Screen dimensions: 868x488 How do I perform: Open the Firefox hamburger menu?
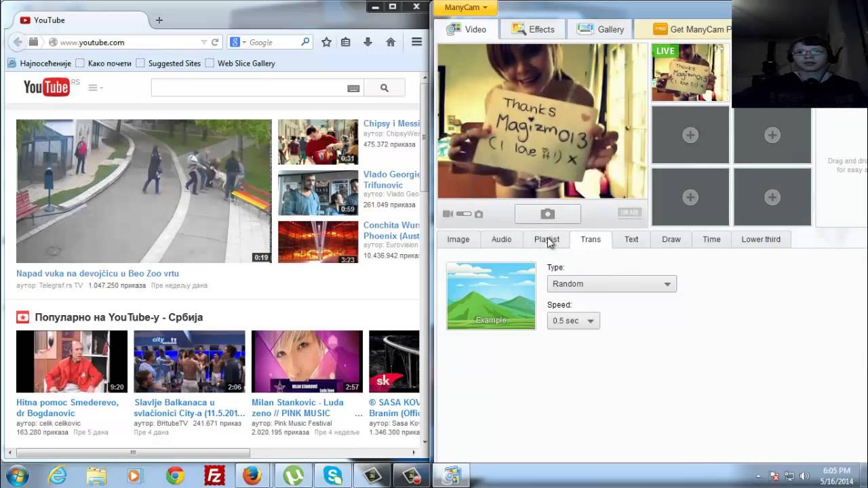click(417, 42)
